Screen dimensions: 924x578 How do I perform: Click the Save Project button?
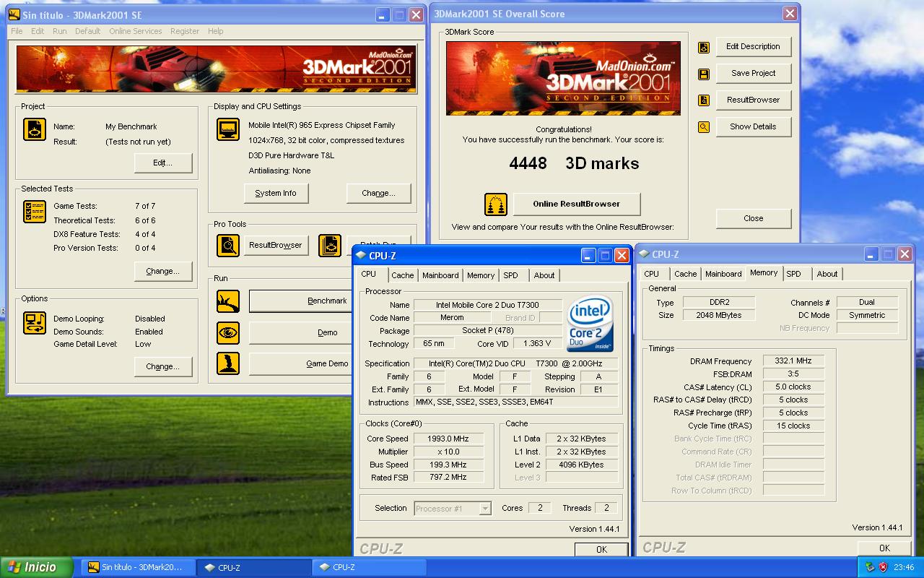[754, 74]
